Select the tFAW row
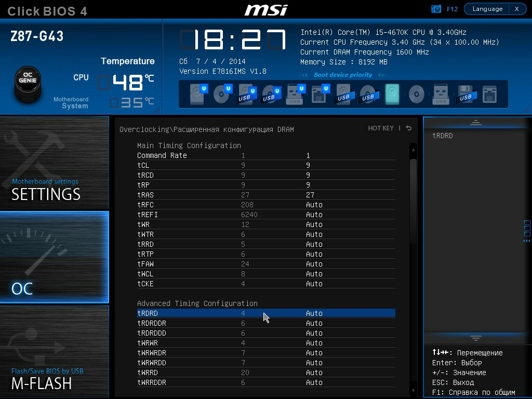Image resolution: width=532 pixels, height=399 pixels. [266, 264]
